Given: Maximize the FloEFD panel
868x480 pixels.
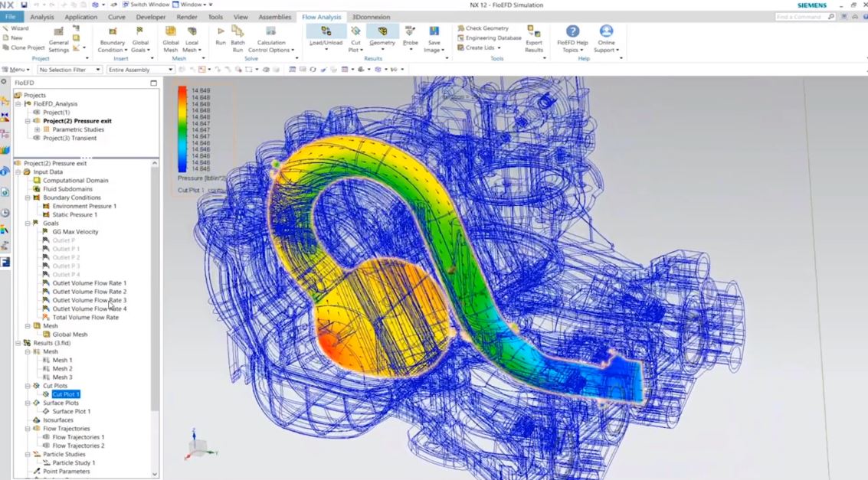Looking at the screenshot, I should coord(154,83).
